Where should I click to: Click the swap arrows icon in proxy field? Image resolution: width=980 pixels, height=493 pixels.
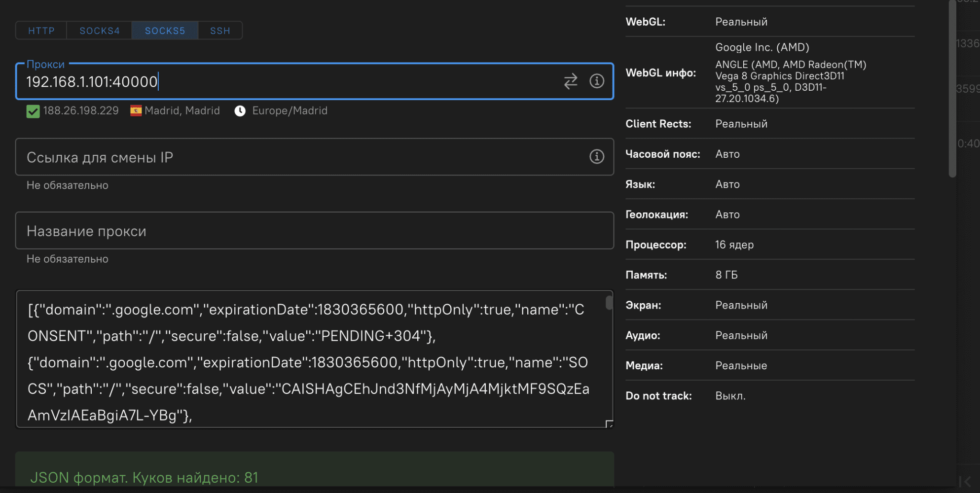coord(571,81)
